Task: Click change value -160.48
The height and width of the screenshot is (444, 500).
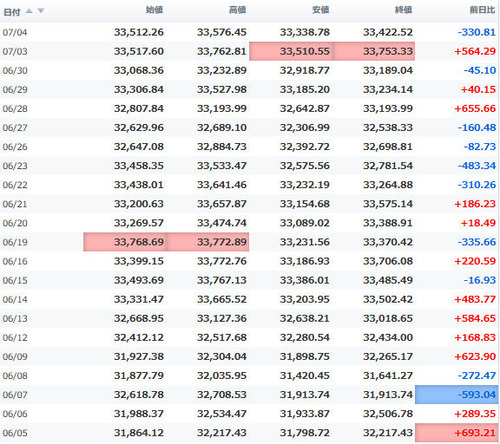Action: pyautogui.click(x=476, y=127)
